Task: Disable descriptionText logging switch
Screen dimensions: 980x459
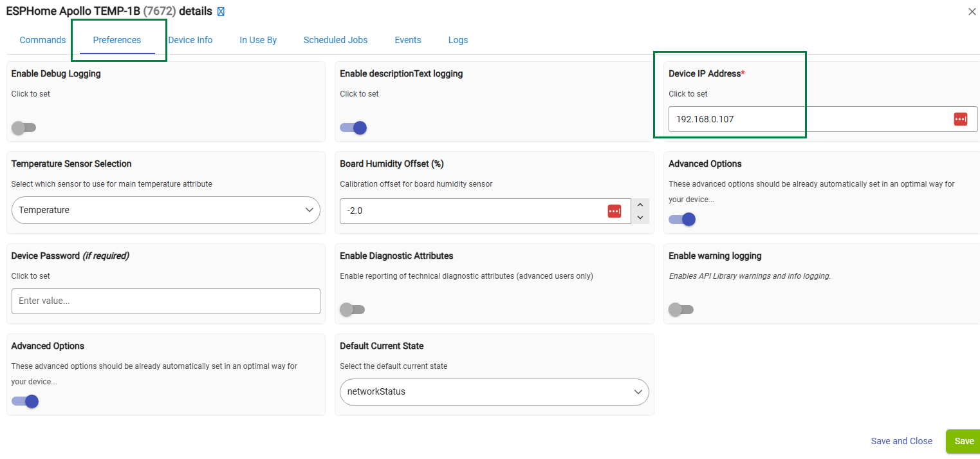Action: 353,127
